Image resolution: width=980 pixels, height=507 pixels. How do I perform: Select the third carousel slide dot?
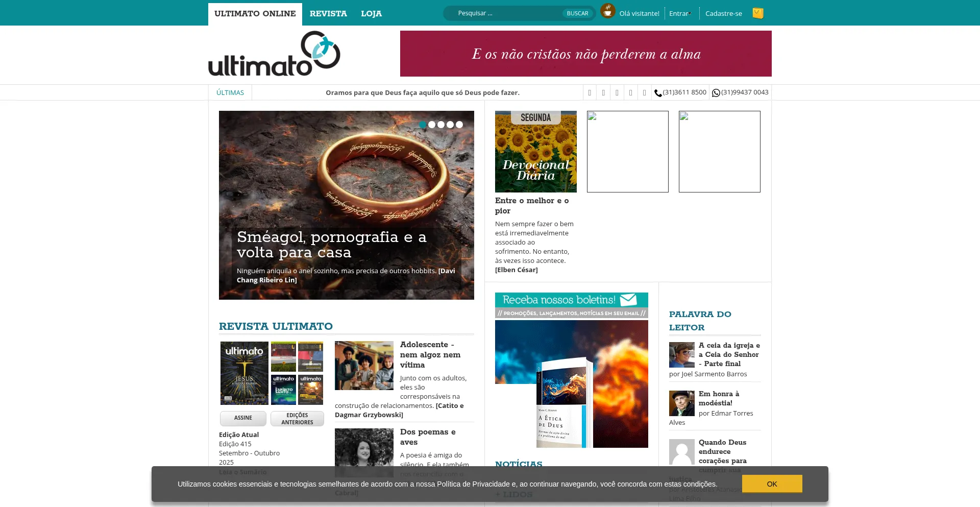441,125
